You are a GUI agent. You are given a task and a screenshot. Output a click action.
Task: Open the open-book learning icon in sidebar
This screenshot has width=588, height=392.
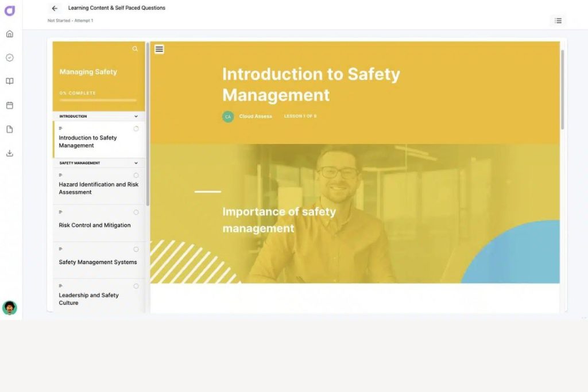pos(10,81)
